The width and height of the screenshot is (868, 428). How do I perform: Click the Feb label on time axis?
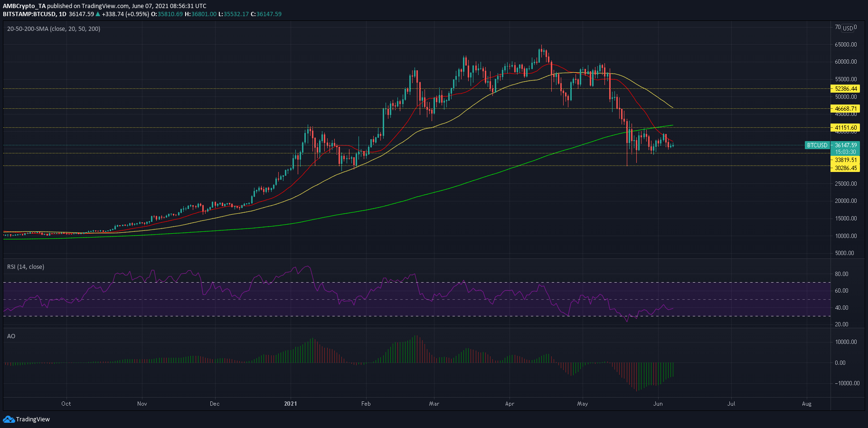point(366,404)
